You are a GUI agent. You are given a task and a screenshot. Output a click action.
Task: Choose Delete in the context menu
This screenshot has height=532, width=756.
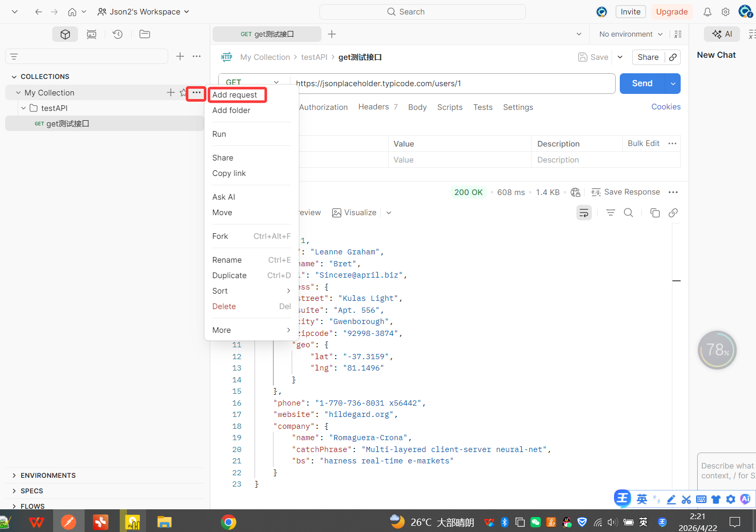coord(224,307)
